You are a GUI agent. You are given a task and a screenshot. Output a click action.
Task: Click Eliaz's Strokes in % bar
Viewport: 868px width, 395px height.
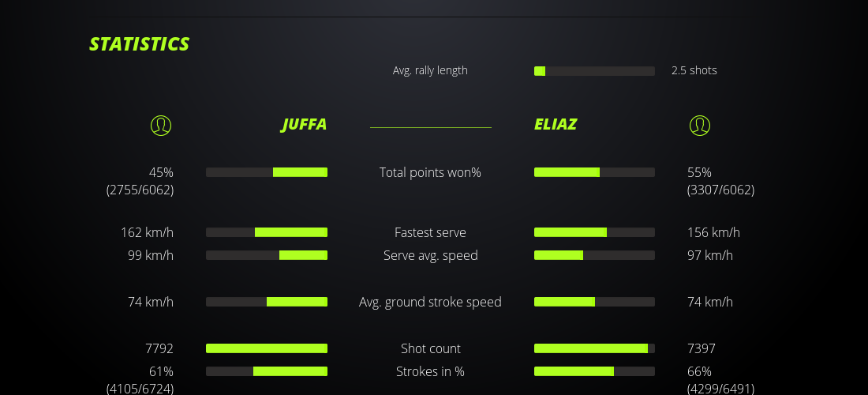point(594,371)
